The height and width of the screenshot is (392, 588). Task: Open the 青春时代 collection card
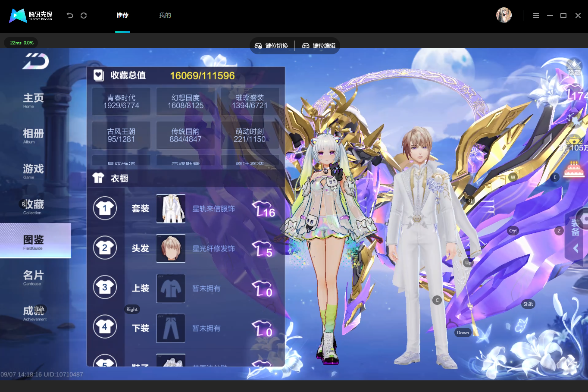pos(121,101)
